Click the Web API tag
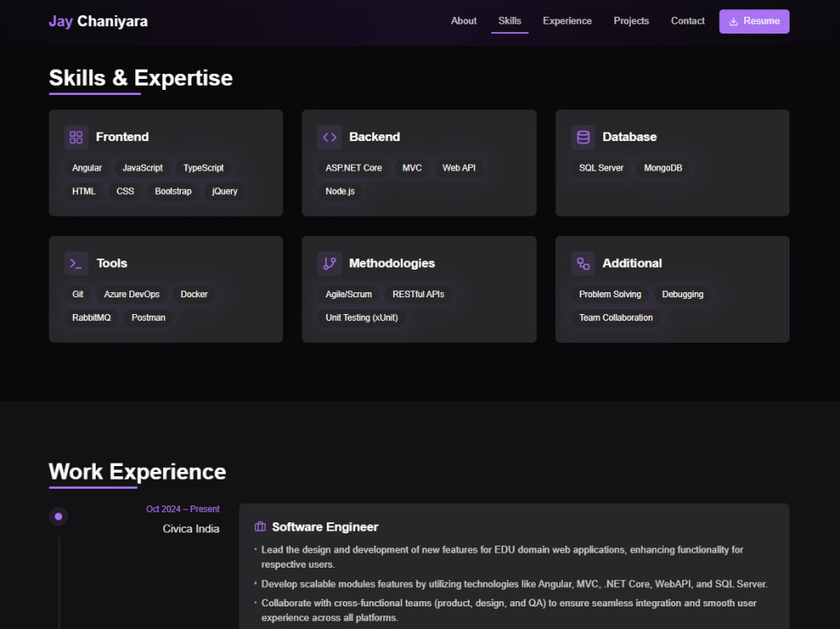 click(x=459, y=168)
